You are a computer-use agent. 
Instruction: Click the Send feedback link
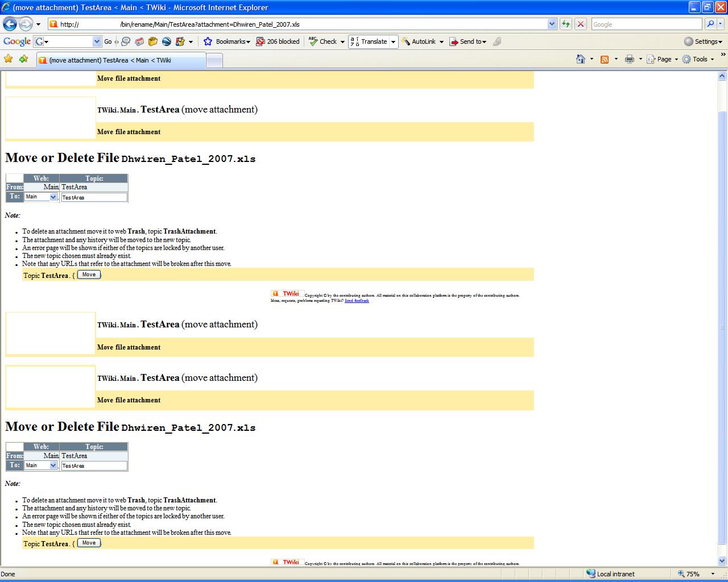point(357,301)
